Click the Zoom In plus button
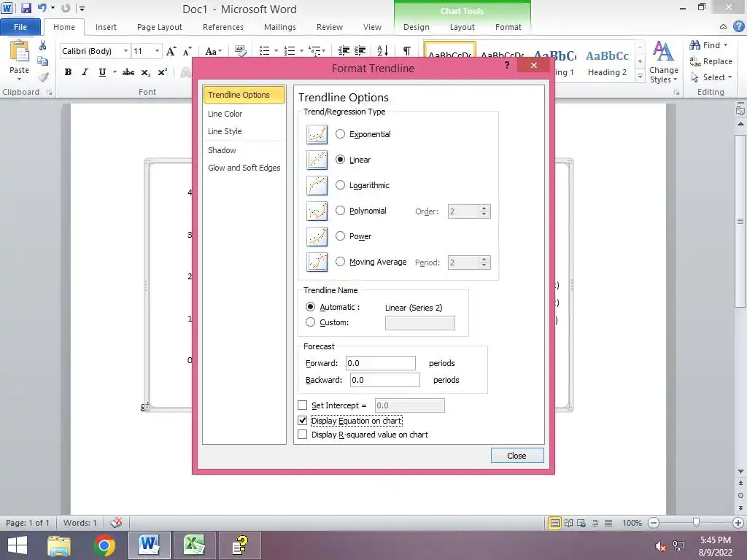Image resolution: width=747 pixels, height=560 pixels. pos(738,523)
